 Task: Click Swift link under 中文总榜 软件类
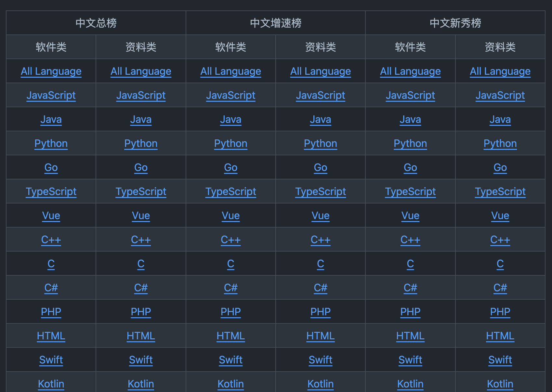tap(51, 360)
